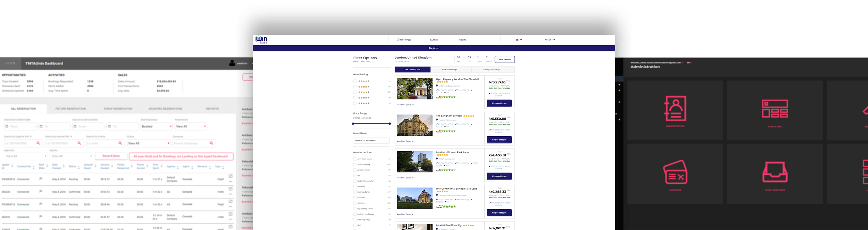This screenshot has width=868, height=230.
Task: Check the three-star rating filter with 427 results
Action: pyautogui.click(x=355, y=92)
